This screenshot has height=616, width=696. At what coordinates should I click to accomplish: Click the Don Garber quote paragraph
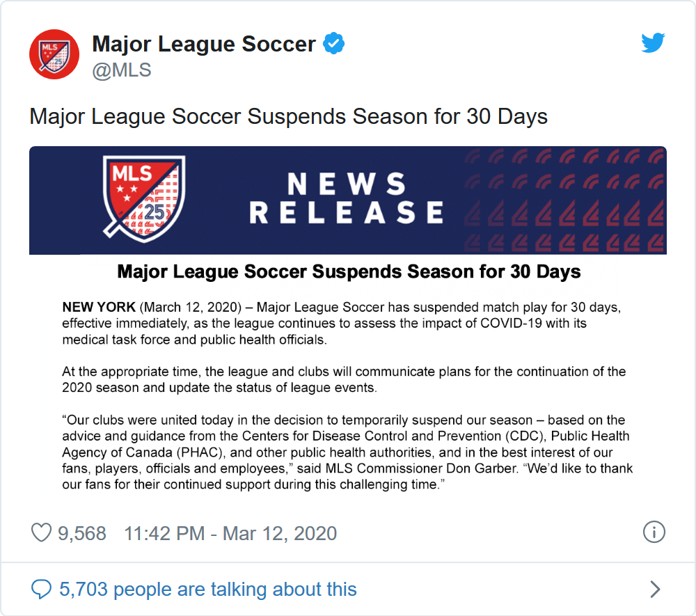pyautogui.click(x=347, y=452)
